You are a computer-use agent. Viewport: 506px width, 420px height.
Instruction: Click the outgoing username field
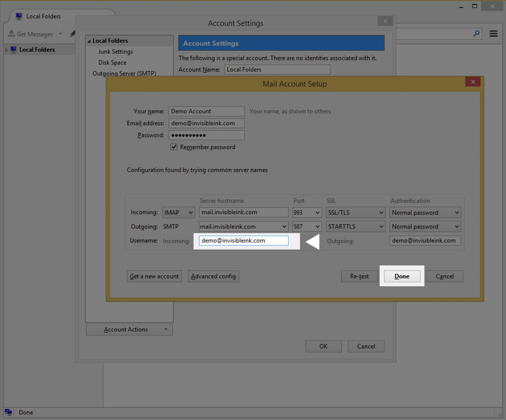point(425,240)
